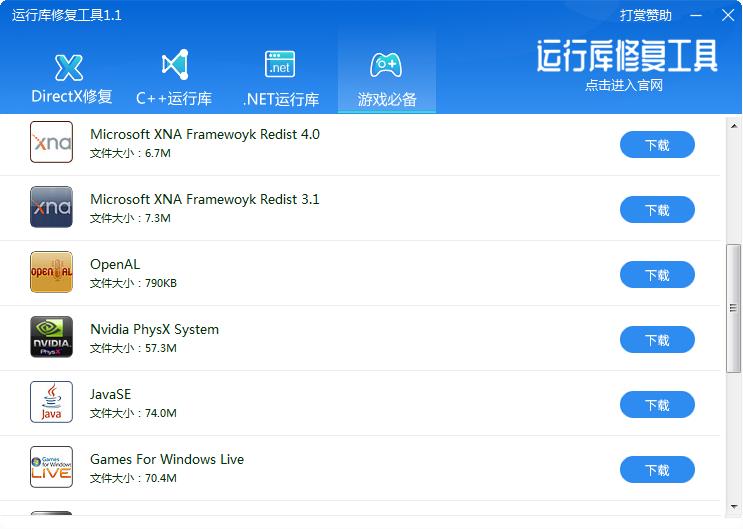Click the OpenAL logo icon
743x529 pixels.
coord(51,272)
